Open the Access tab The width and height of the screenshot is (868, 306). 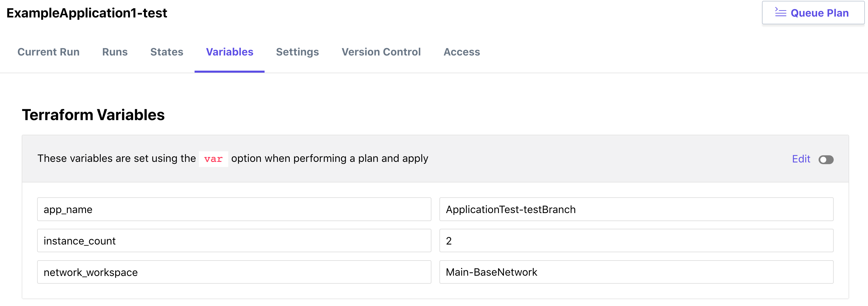462,52
